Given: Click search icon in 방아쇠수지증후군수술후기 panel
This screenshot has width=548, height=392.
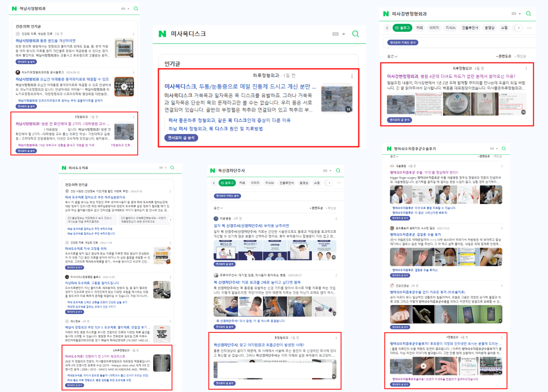Looking at the screenshot, I should tap(504, 148).
